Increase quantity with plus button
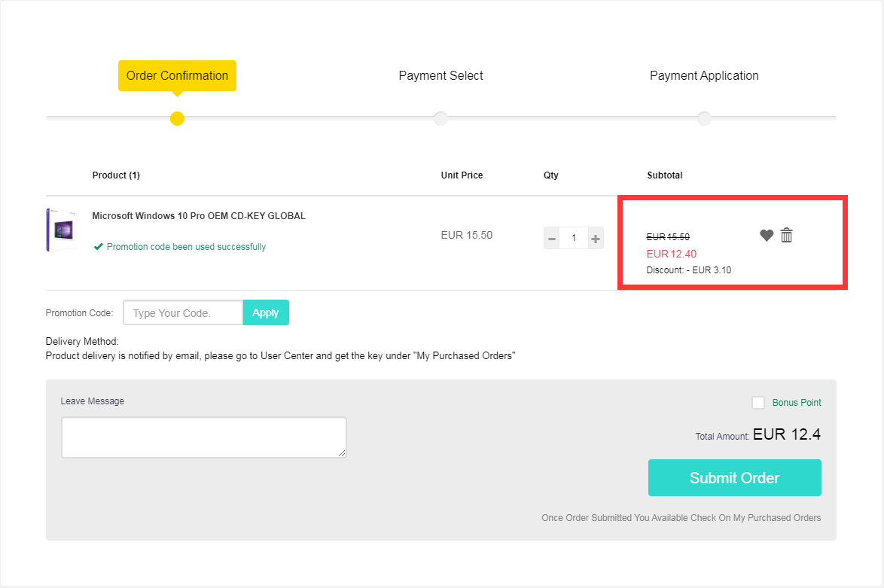Image resolution: width=884 pixels, height=588 pixels. 596,239
